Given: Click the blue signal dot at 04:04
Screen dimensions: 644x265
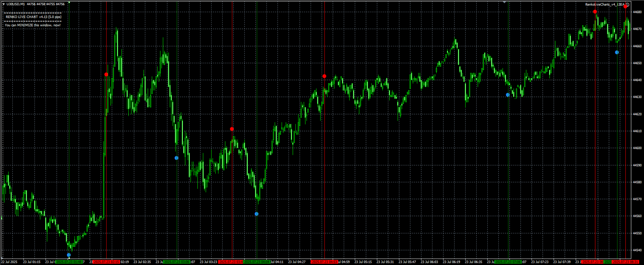Looking at the screenshot, I should tap(257, 214).
